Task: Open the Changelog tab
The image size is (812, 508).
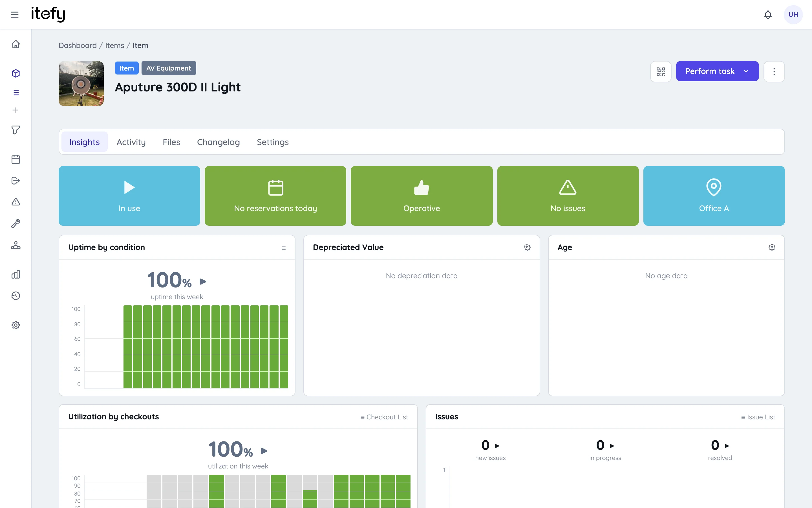Action: [219, 142]
